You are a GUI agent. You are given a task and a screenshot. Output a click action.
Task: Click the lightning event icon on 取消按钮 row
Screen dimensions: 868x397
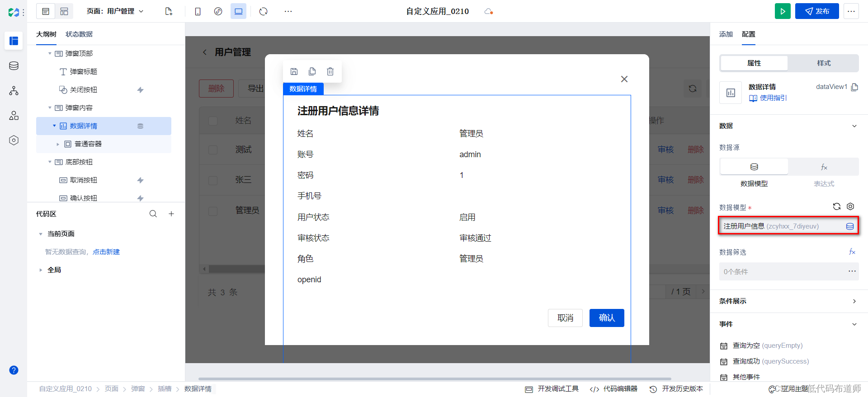141,180
